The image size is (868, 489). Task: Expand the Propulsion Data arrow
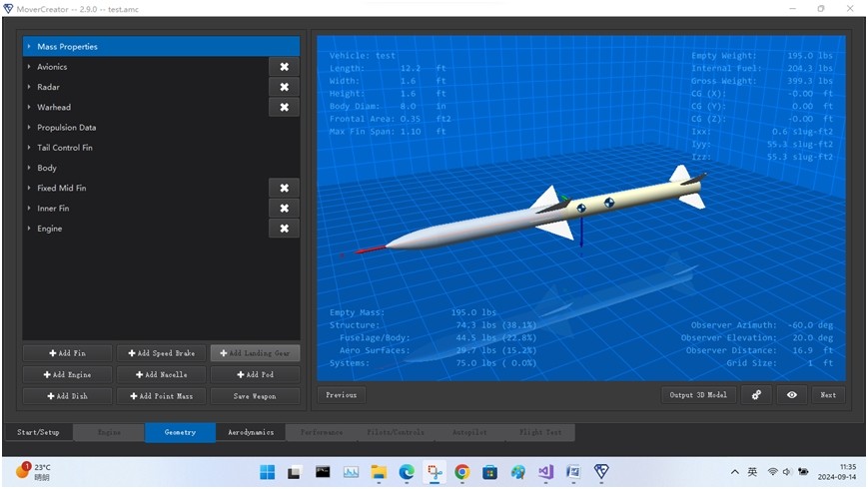(x=29, y=127)
